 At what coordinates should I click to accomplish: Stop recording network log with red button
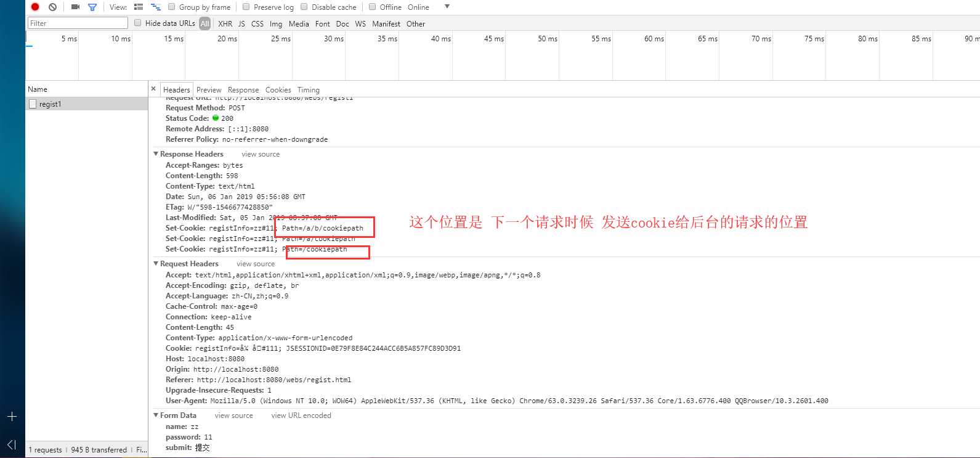click(35, 7)
